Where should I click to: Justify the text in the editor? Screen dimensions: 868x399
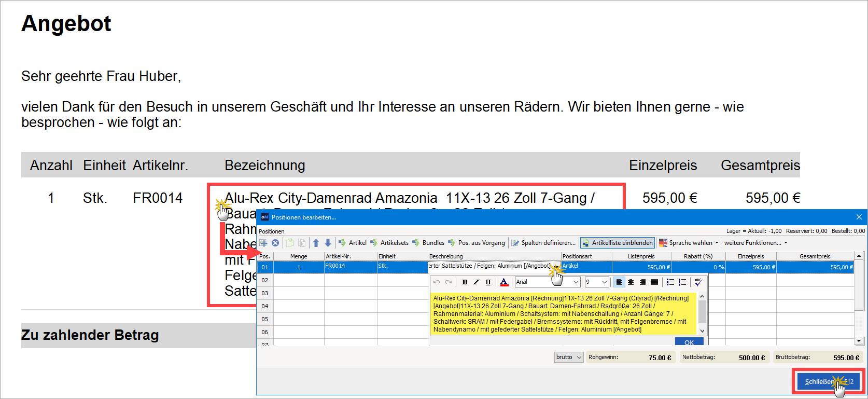tap(654, 282)
